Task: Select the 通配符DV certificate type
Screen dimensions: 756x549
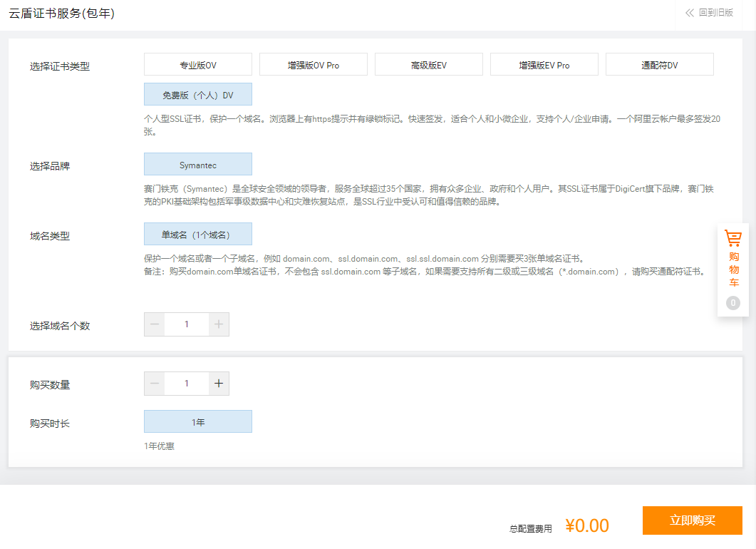Action: click(x=659, y=63)
